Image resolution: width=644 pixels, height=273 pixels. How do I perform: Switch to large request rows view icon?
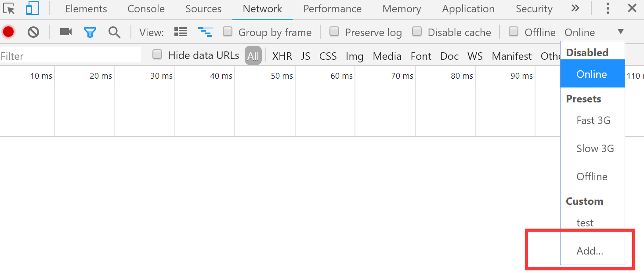click(x=181, y=32)
